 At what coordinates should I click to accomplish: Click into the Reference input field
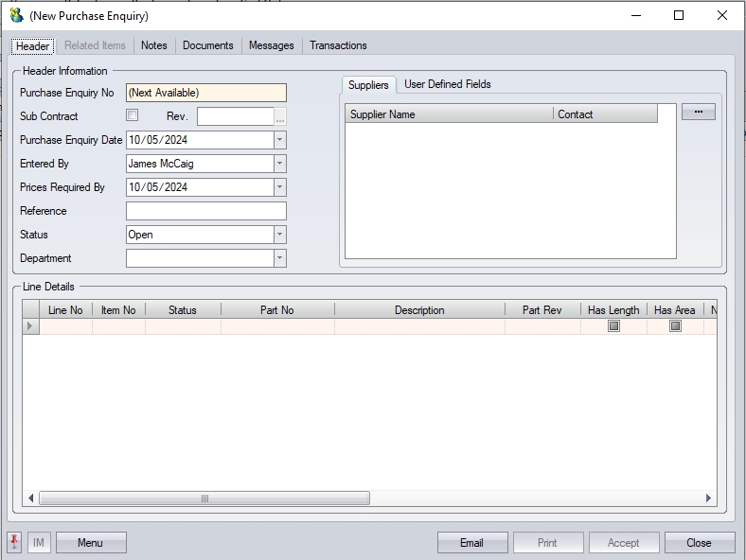[x=205, y=211]
